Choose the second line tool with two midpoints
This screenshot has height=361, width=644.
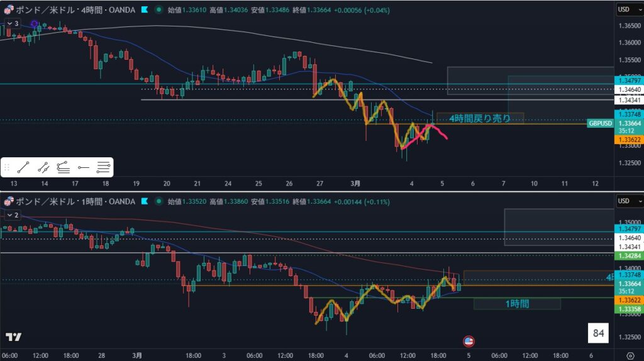[43, 167]
